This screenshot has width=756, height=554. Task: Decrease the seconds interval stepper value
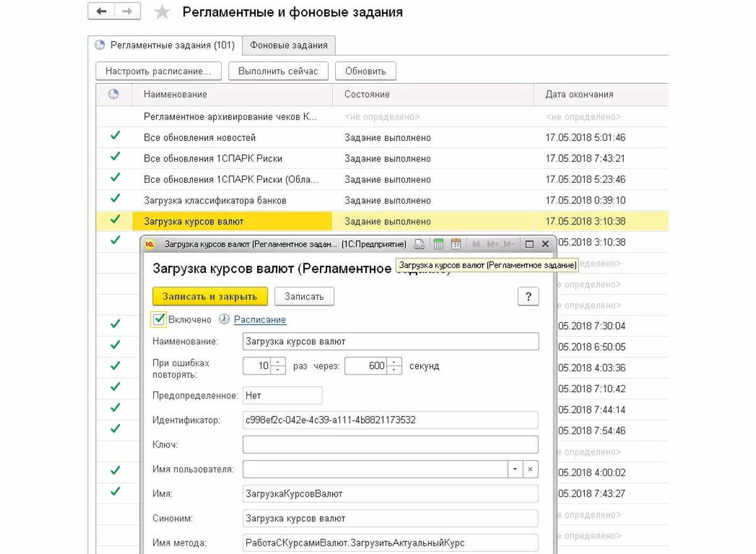394,370
